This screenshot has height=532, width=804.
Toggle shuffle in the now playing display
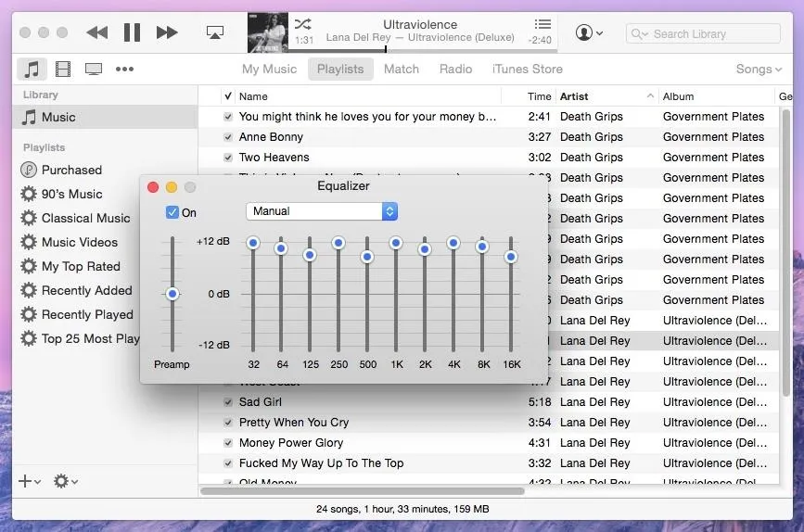(x=302, y=24)
